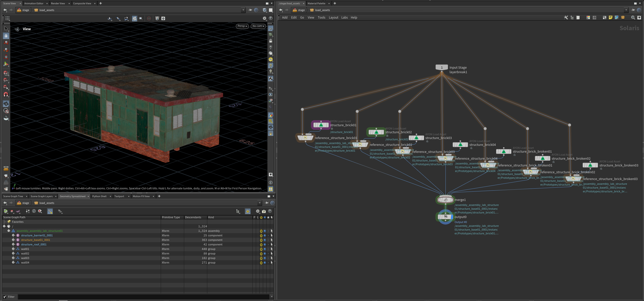
Task: Open the network editor color palette icon
Action: (588, 18)
